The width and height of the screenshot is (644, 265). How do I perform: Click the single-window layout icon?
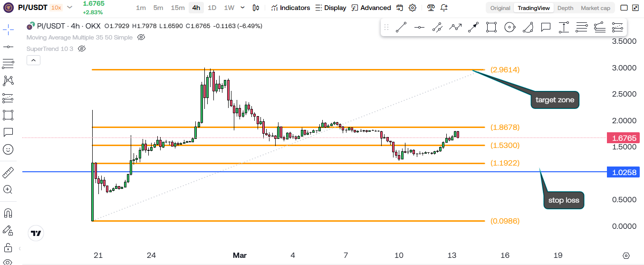tap(624, 8)
